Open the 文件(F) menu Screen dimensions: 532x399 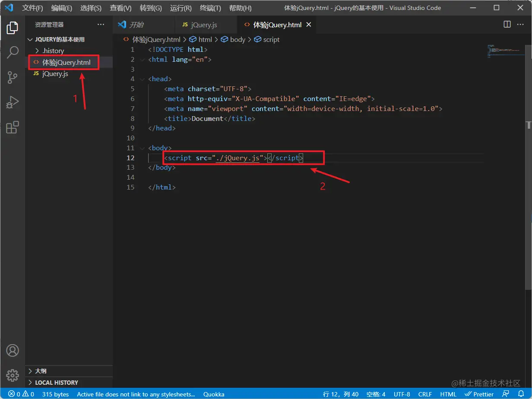pyautogui.click(x=33, y=8)
